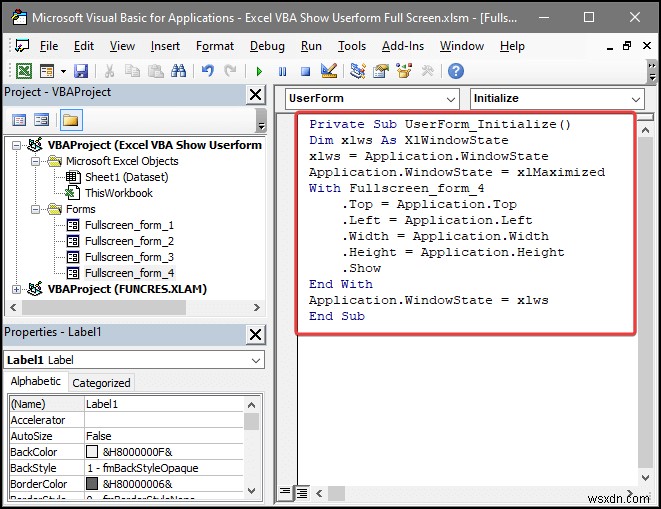This screenshot has height=509, width=661.
Task: Click the BorderColor color swatch
Action: pos(92,484)
